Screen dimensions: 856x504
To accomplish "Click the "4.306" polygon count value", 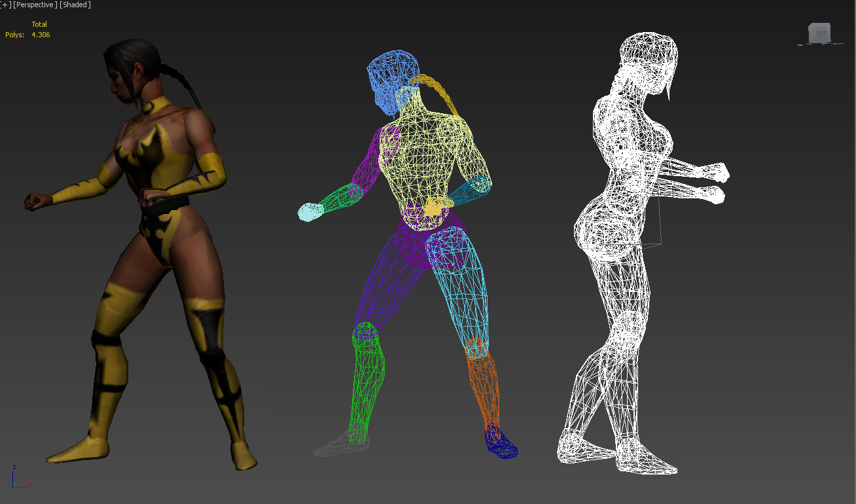I will click(41, 35).
